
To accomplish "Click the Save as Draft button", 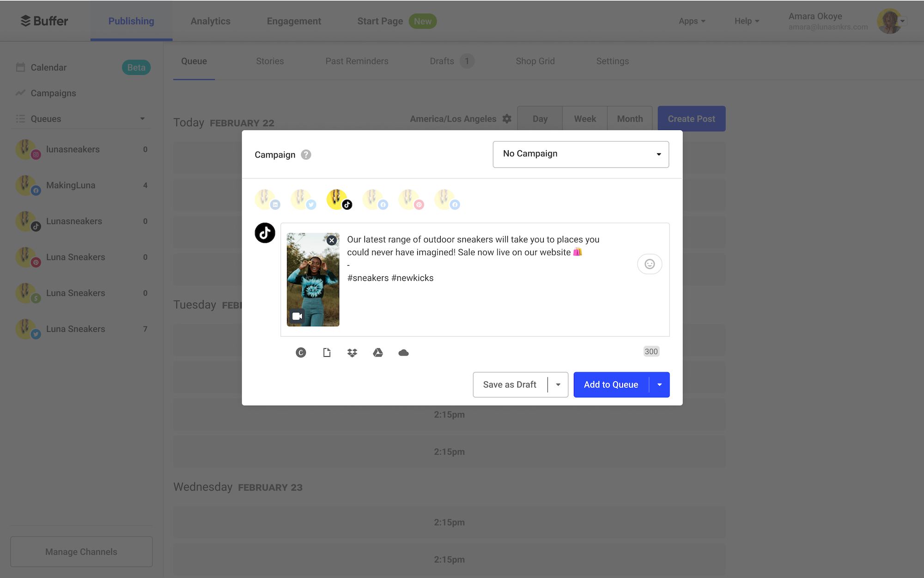I will (509, 384).
